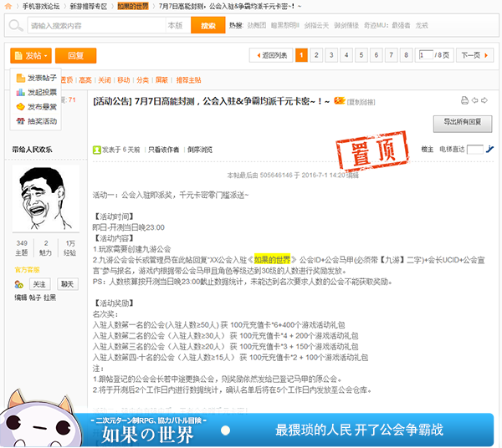Click the 拉黑 link under avatar
Viewport: 502px width, 448px height.
(50, 298)
